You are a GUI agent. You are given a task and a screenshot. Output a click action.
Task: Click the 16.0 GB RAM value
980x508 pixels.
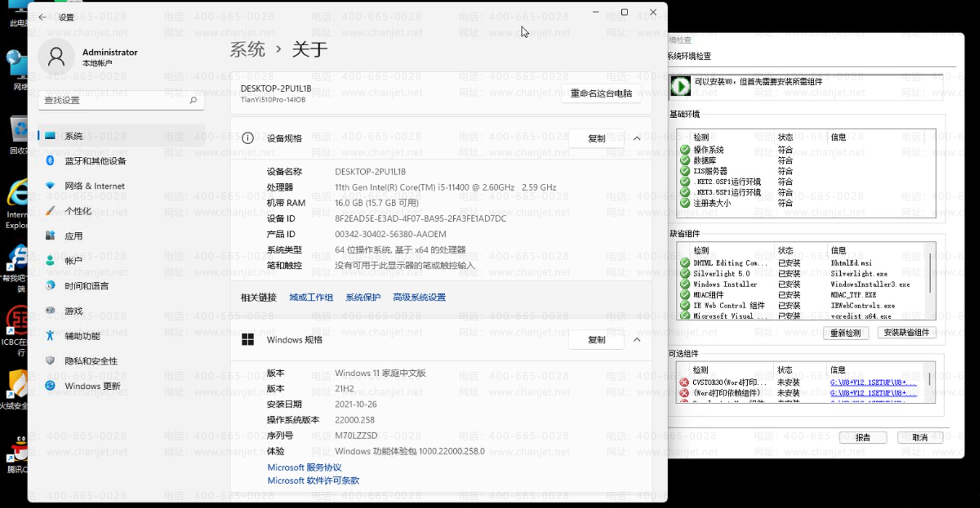[x=377, y=203]
